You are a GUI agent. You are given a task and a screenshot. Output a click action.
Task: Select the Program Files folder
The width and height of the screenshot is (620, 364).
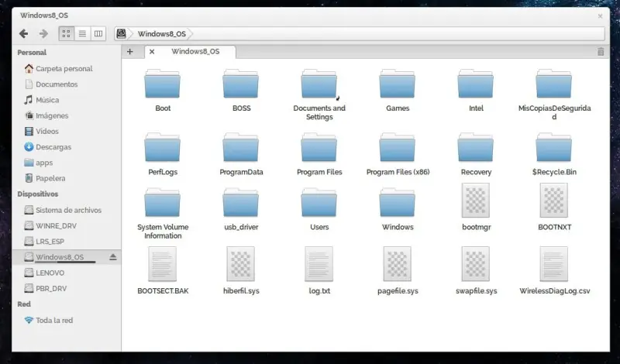(319, 155)
